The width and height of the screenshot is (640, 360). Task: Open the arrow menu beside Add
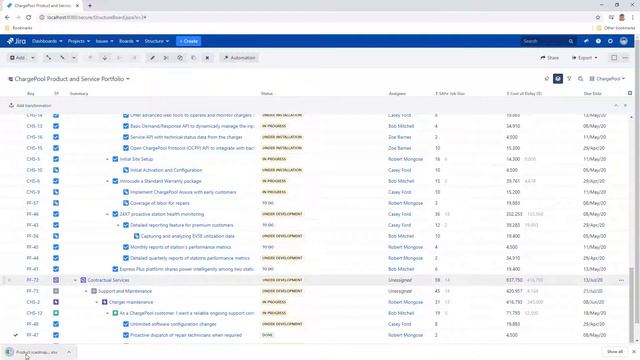click(x=33, y=58)
